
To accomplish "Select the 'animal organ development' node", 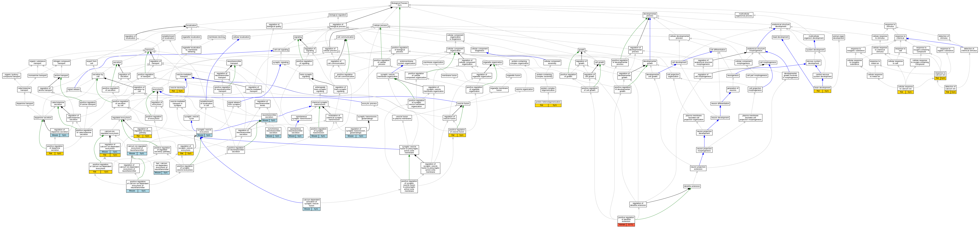I will (838, 37).
